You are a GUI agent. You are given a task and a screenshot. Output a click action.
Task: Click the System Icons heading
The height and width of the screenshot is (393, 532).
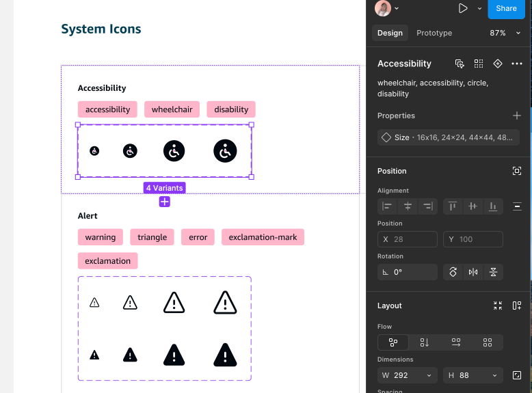coord(101,29)
